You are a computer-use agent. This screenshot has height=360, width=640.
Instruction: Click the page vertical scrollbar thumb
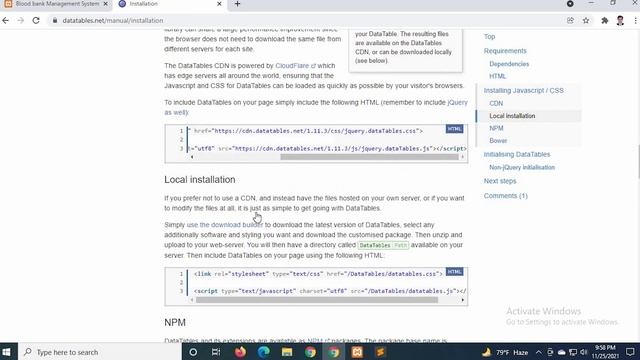click(x=638, y=161)
